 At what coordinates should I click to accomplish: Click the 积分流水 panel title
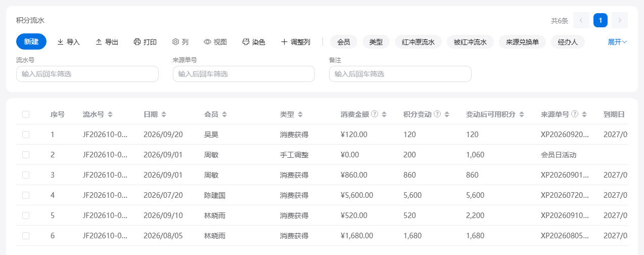click(x=30, y=20)
